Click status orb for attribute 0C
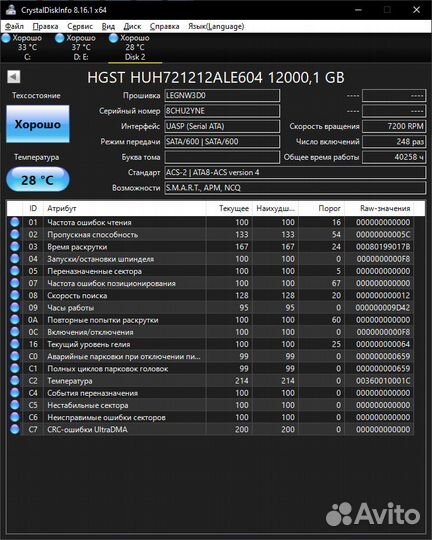Screen dimensions: 432x540 [x=15, y=332]
